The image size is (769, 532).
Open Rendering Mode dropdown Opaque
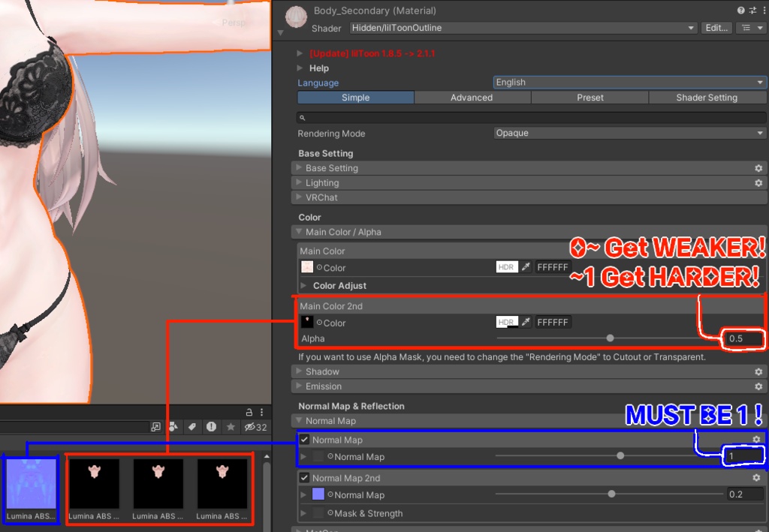(x=630, y=133)
